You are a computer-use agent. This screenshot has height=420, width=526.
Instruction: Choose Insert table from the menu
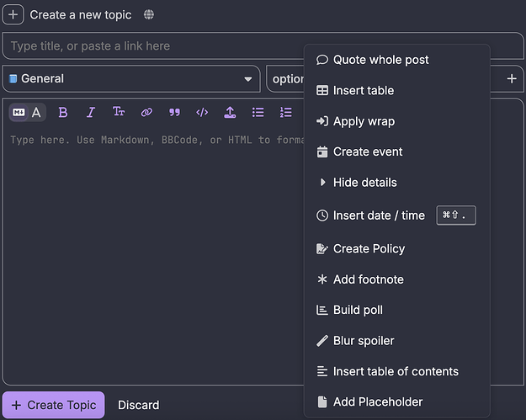397,91
